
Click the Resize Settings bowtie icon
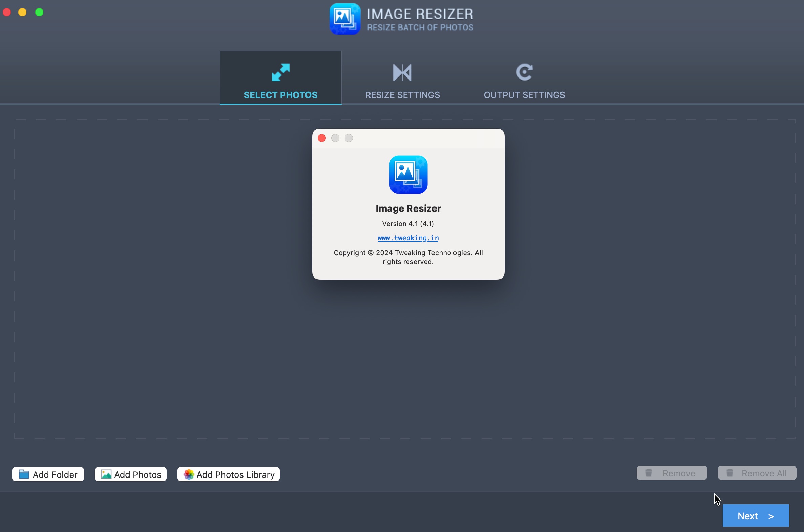click(x=402, y=72)
